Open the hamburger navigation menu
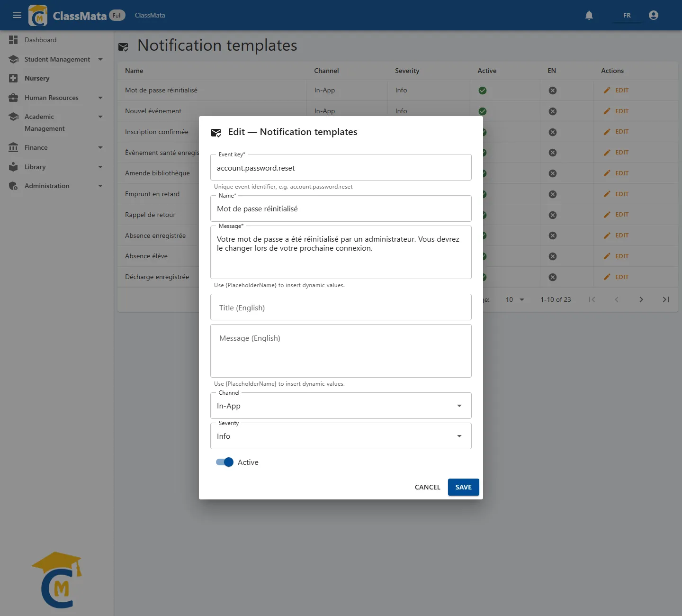This screenshot has width=682, height=616. [x=17, y=15]
